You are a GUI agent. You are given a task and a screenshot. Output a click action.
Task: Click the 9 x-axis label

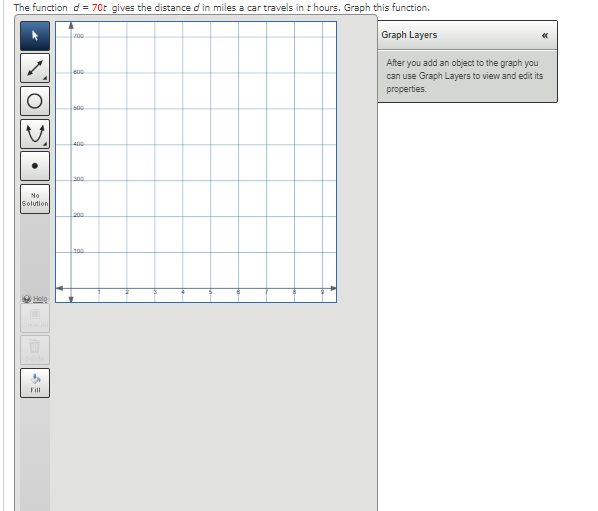pyautogui.click(x=322, y=292)
